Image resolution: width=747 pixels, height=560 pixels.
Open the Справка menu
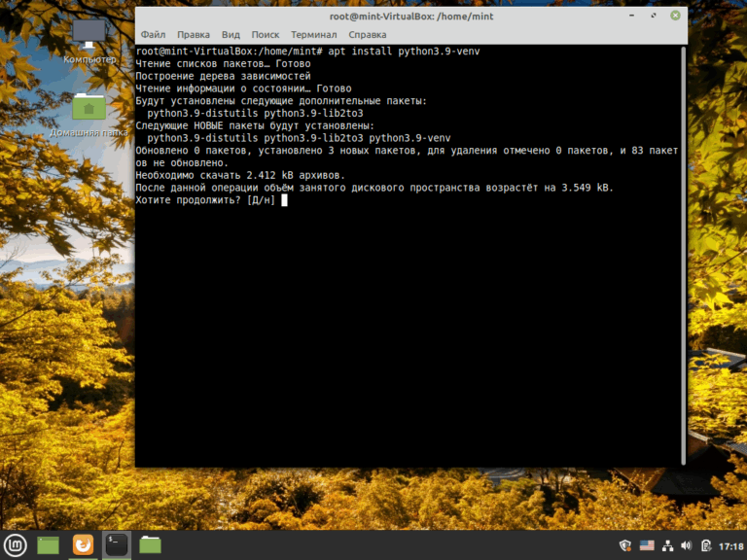368,35
